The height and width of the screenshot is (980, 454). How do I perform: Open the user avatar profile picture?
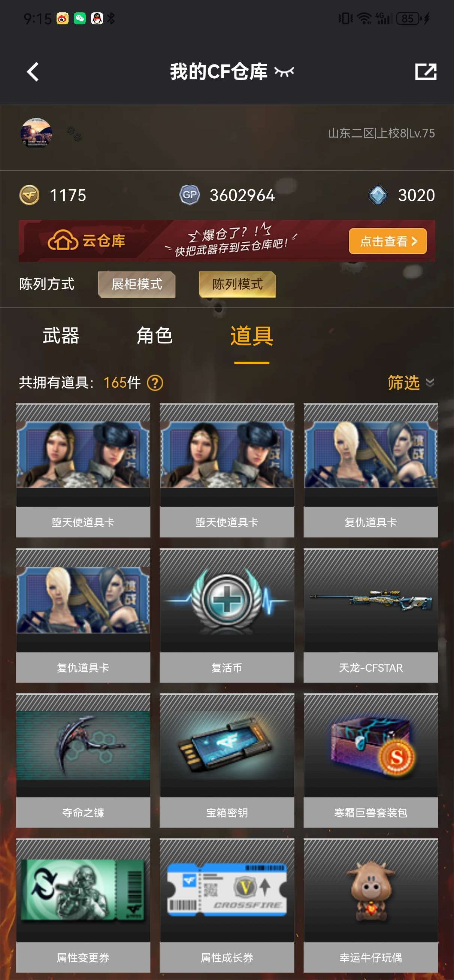click(36, 133)
